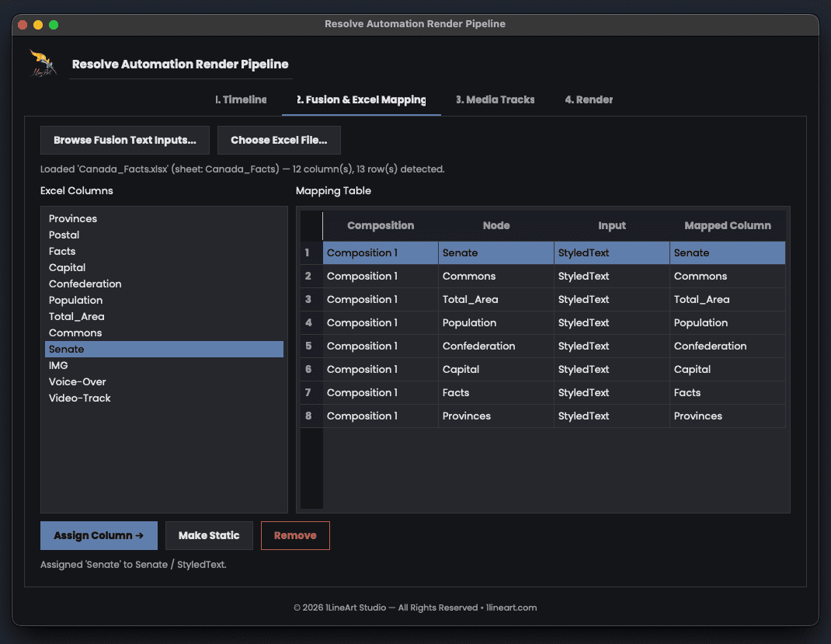This screenshot has height=644, width=831.
Task: Click the Commons node cell in mapping table
Action: pos(496,276)
